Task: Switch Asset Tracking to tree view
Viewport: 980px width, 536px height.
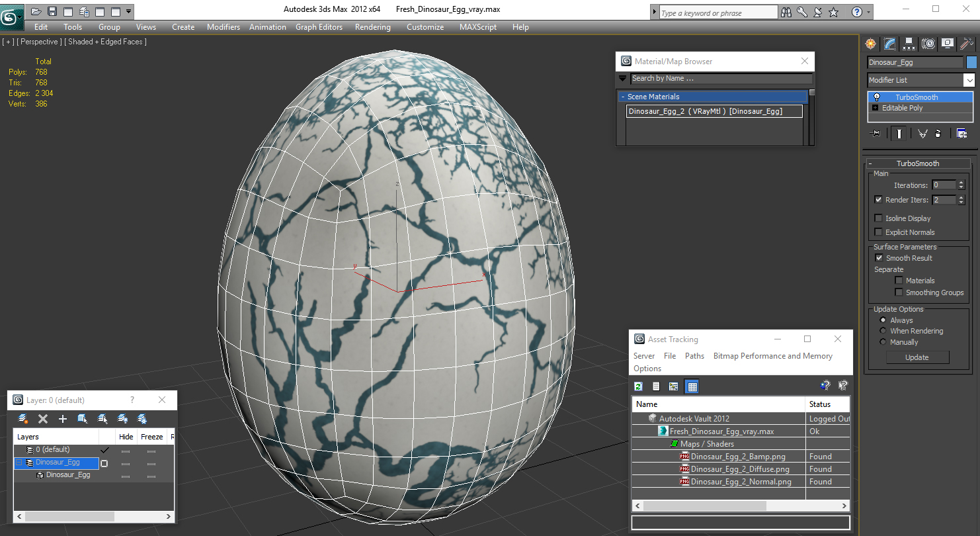Action: tap(674, 386)
